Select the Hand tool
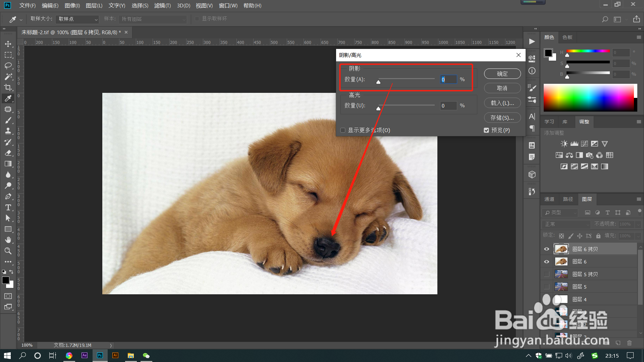644x362 pixels. pyautogui.click(x=8, y=240)
